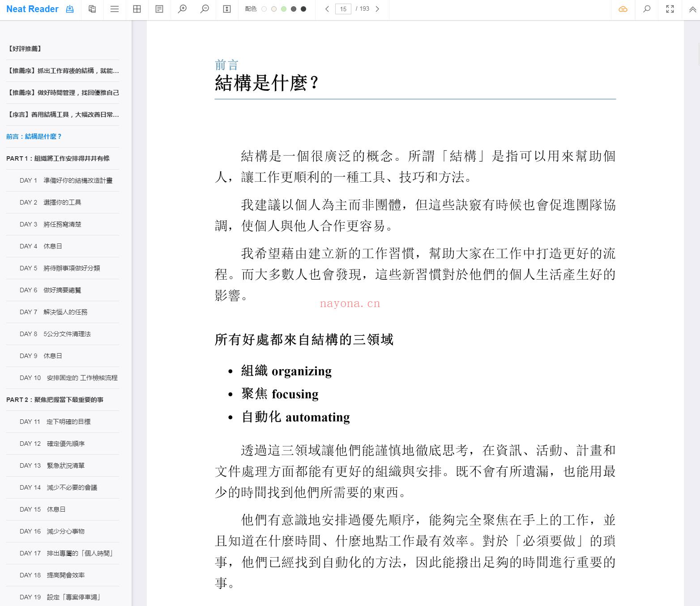
Task: Click the Neat Reader logo
Action: click(32, 9)
